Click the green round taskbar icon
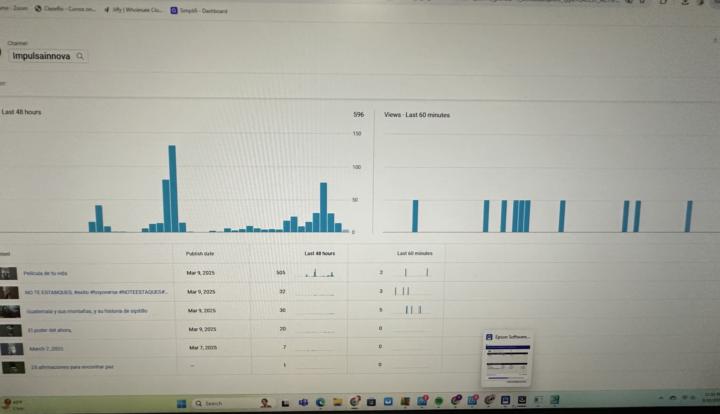Image resolution: width=720 pixels, height=414 pixels. [439, 401]
